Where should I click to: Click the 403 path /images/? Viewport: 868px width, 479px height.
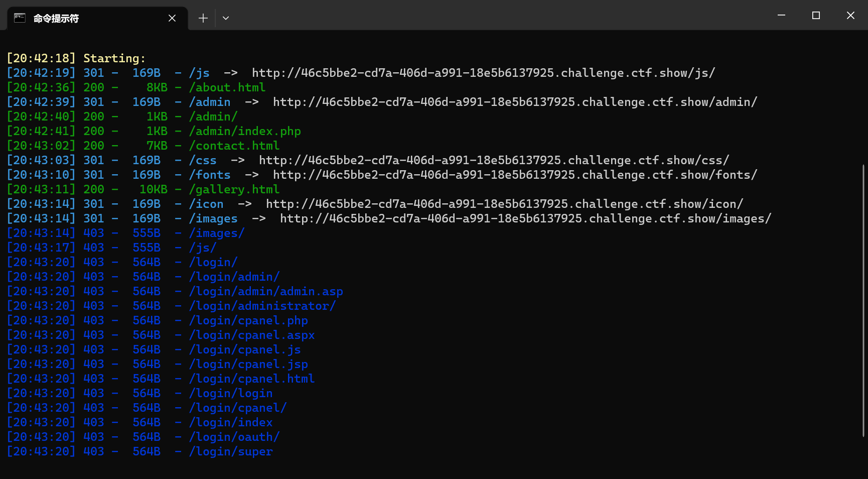(x=217, y=233)
